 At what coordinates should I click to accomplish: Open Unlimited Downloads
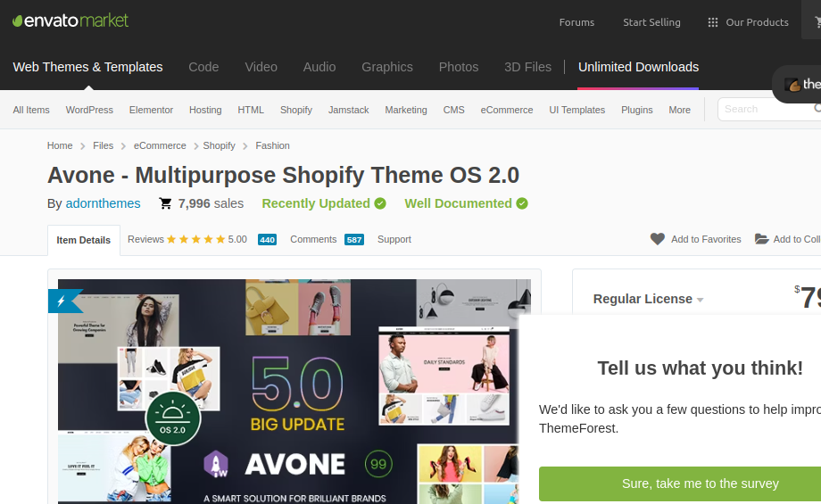click(x=638, y=67)
